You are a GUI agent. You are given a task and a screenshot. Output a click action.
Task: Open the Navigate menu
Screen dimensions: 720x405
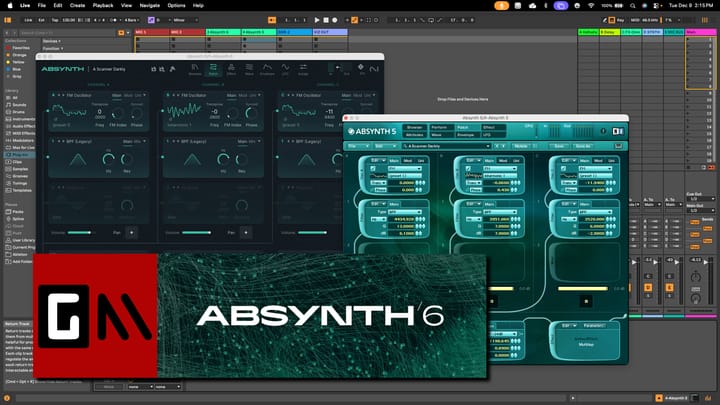[x=150, y=6]
